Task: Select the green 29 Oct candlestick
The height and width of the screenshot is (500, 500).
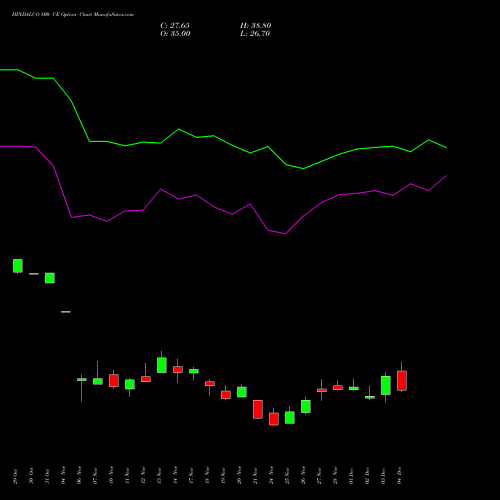Action: [18, 266]
